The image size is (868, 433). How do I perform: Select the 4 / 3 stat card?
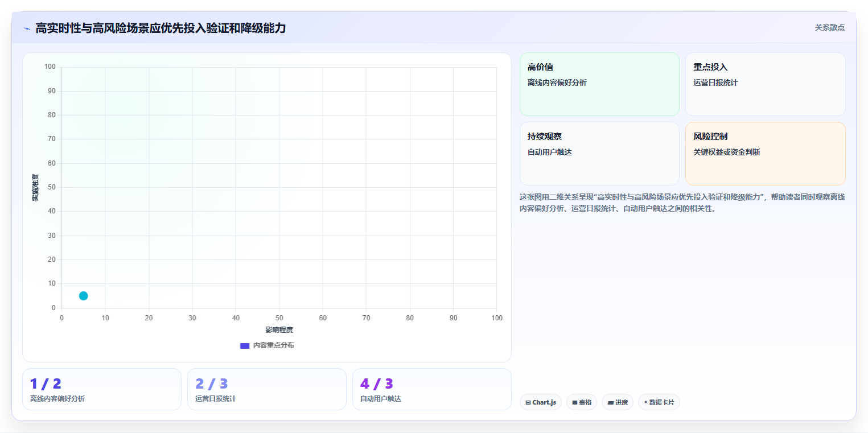432,389
